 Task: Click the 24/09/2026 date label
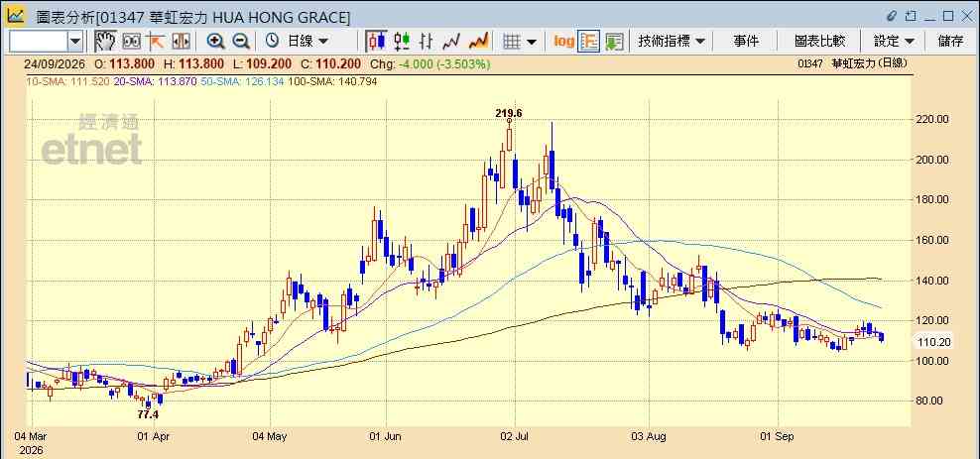pos(55,64)
